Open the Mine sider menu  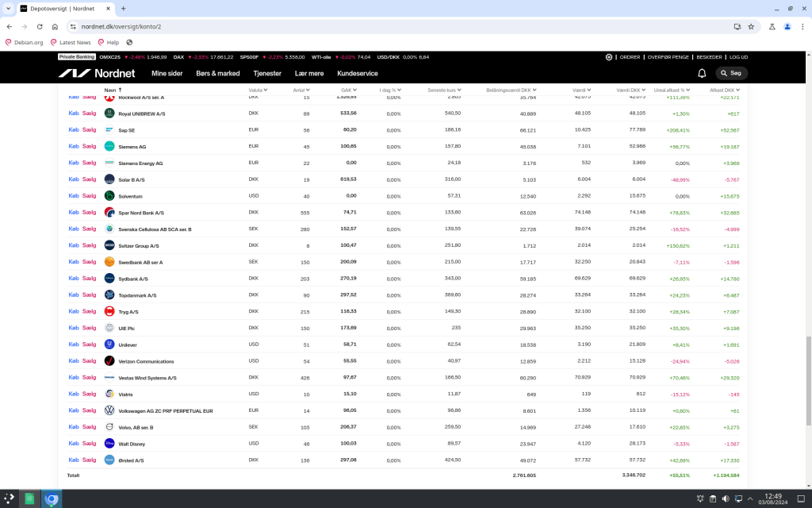167,73
